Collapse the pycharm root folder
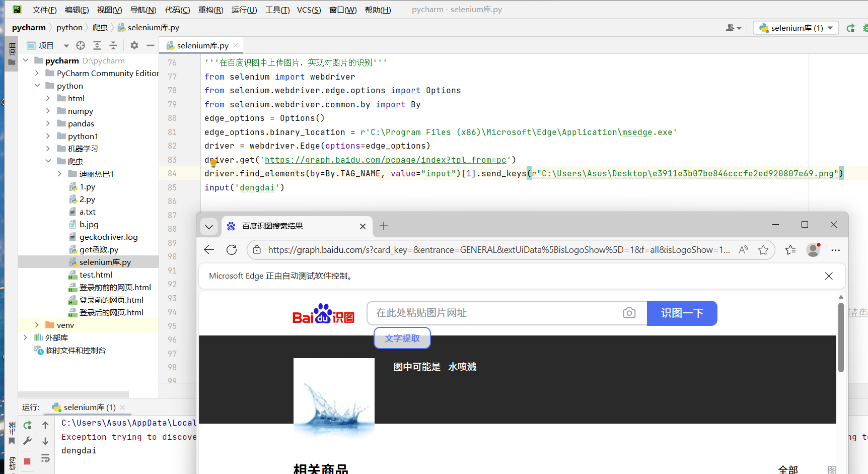This screenshot has height=474, width=868. (x=26, y=60)
